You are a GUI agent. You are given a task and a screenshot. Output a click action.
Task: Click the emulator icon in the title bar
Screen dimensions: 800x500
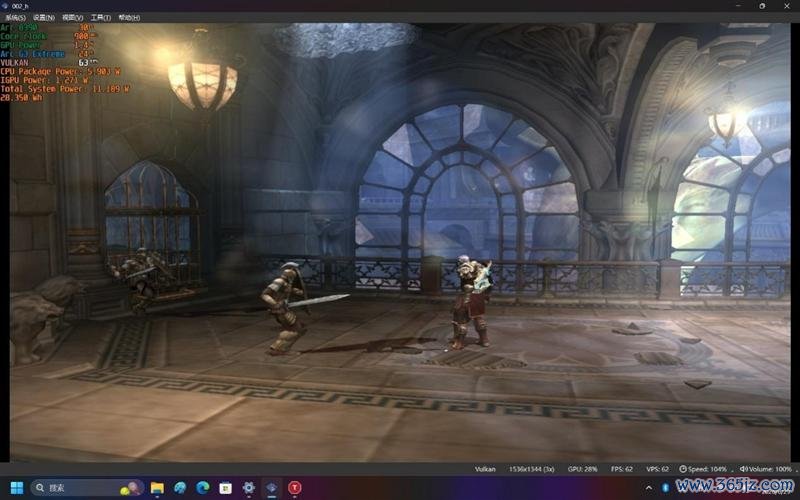click(x=6, y=6)
